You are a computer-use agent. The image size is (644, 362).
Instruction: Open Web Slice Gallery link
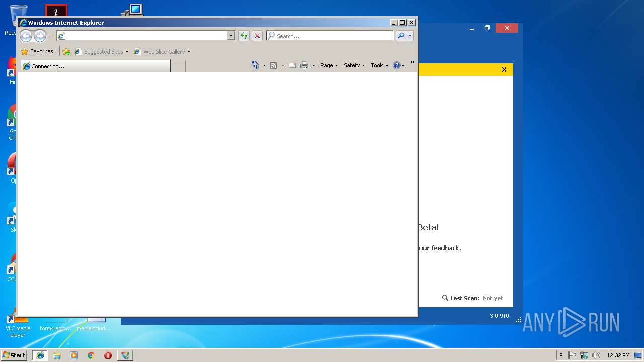point(159,52)
